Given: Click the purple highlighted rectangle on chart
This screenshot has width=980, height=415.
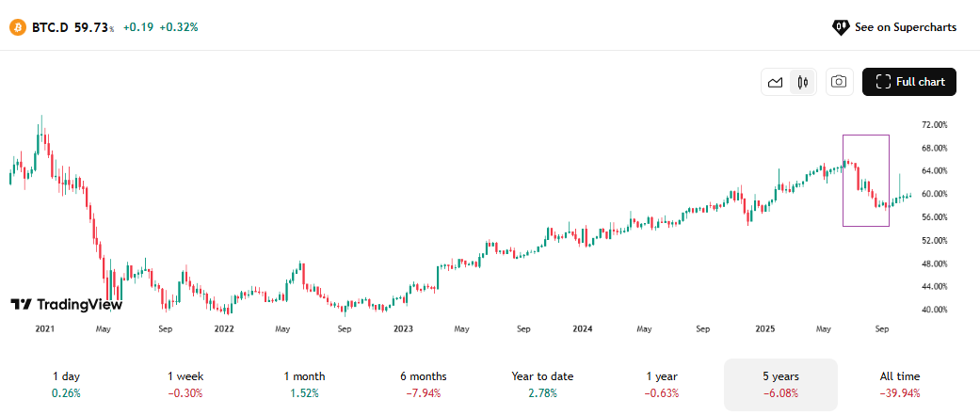Looking at the screenshot, I should pyautogui.click(x=865, y=181).
